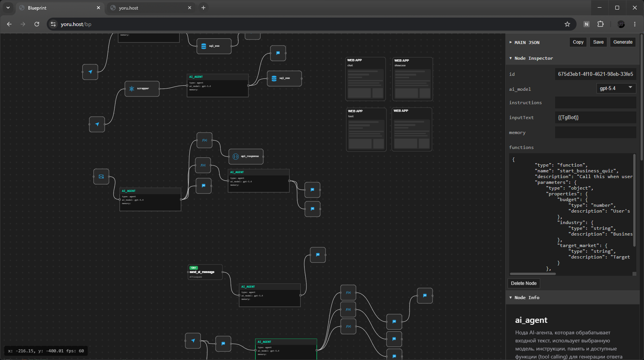Click the coordinates and fps status readout
644x360 pixels.
pos(46,351)
